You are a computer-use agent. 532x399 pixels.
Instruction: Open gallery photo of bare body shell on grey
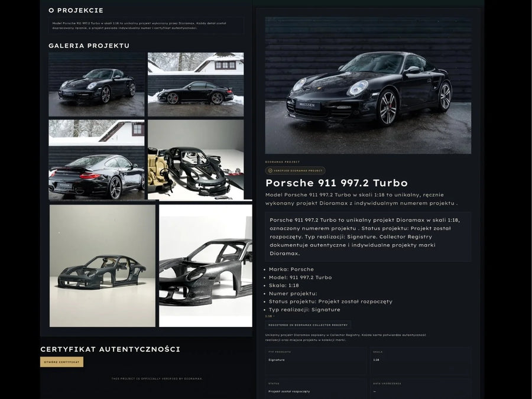pyautogui.click(x=102, y=265)
